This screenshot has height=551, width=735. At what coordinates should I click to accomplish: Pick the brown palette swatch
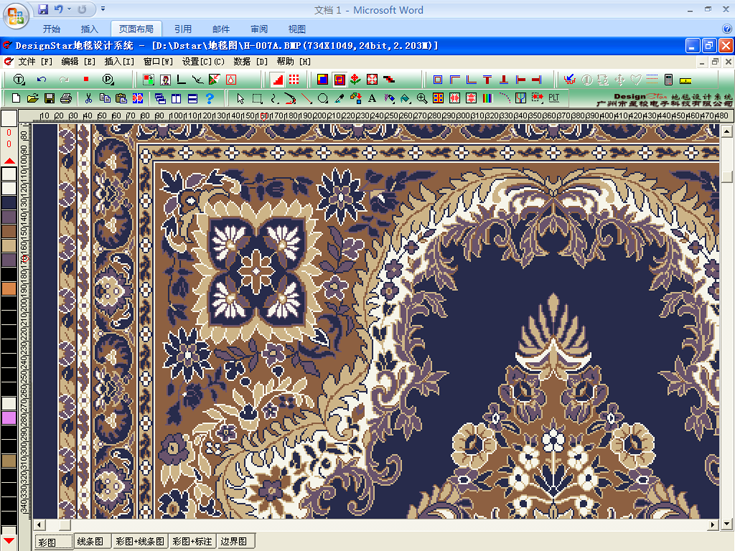point(9,231)
